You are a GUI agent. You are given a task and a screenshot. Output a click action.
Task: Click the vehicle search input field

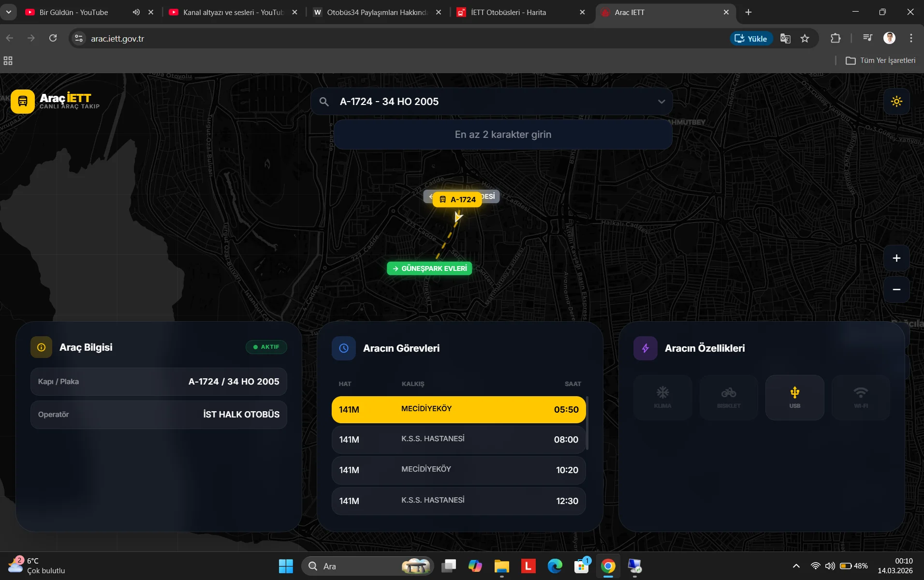click(x=488, y=102)
